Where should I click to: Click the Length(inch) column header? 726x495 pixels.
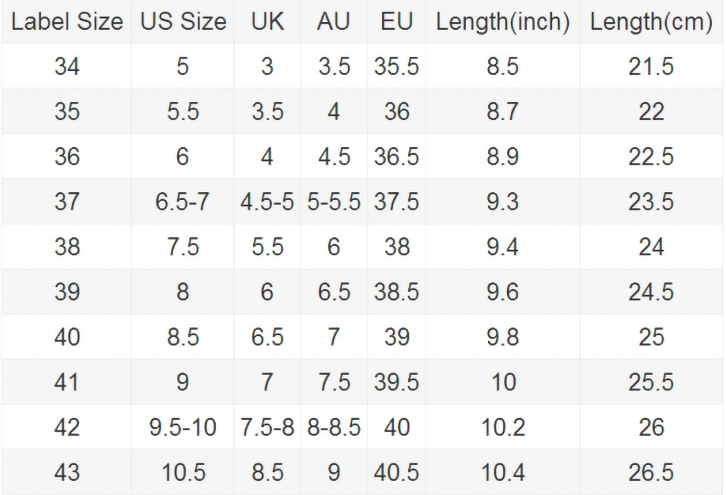coord(503,21)
